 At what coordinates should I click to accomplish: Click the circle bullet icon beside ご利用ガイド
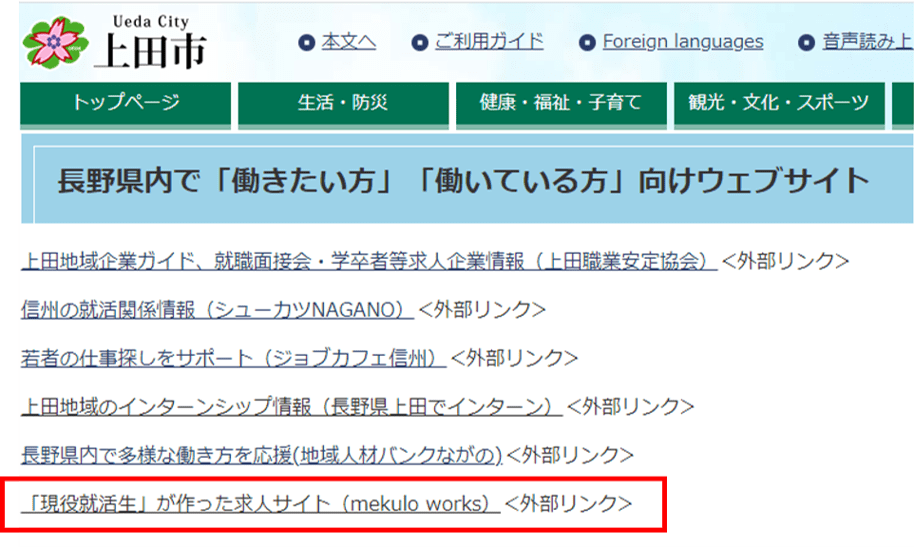point(420,42)
